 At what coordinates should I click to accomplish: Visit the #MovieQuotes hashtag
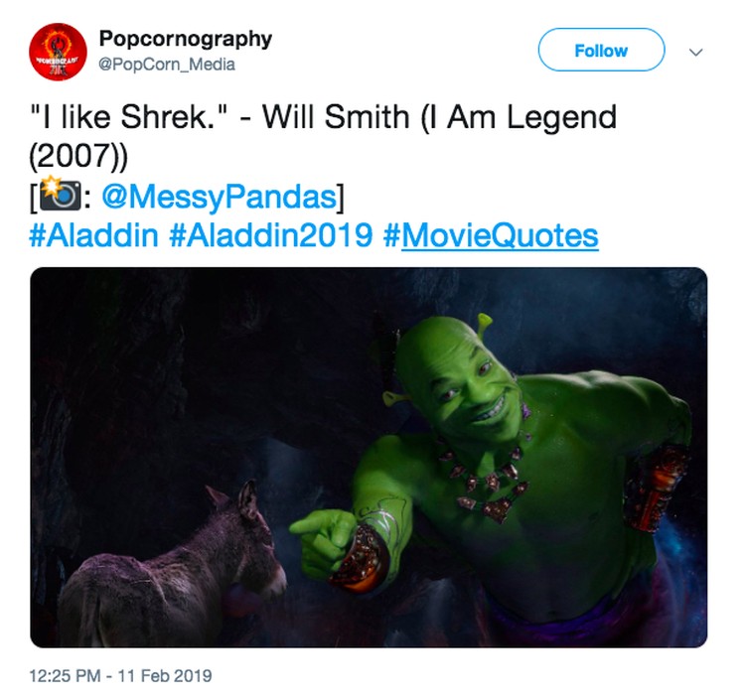click(x=491, y=235)
